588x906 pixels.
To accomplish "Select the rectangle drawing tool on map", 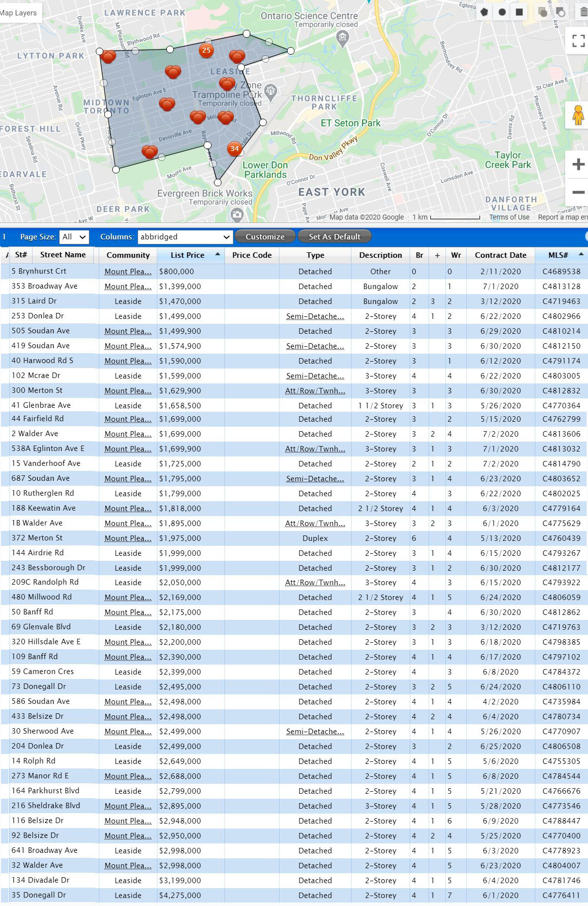I will tap(519, 12).
